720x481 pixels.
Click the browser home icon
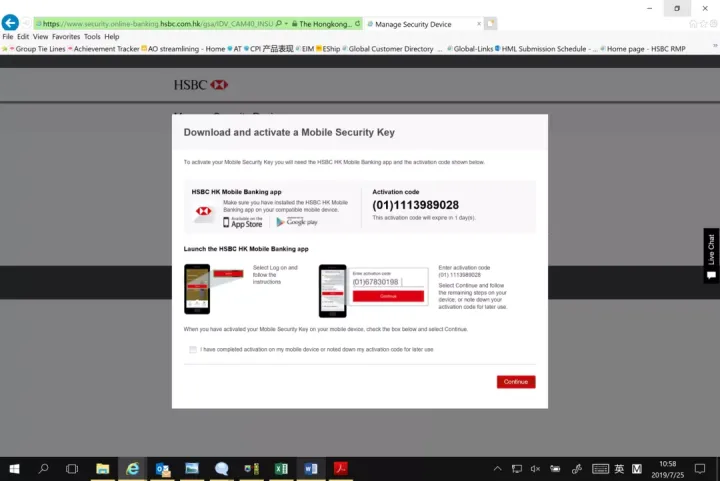click(x=692, y=24)
